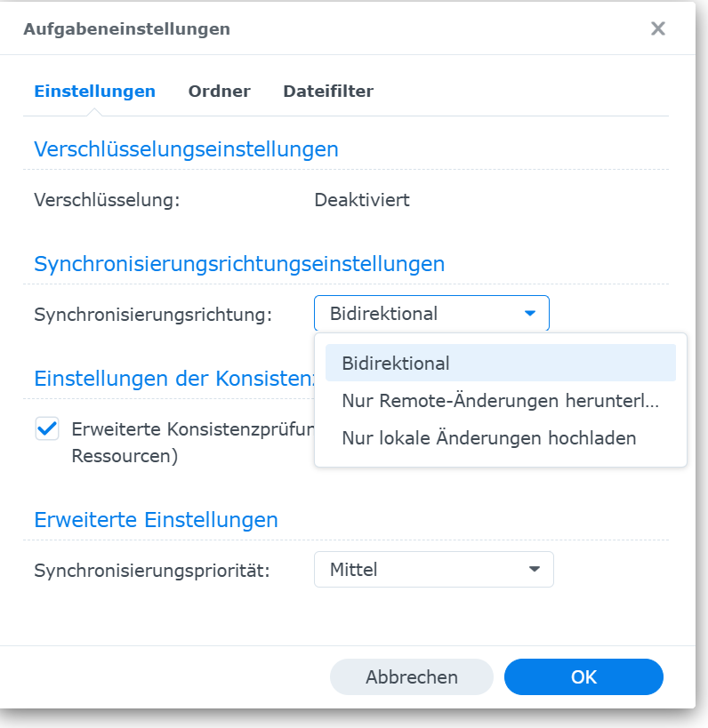The image size is (708, 728).
Task: Select Nur Remote-Änderungen herunterladen option
Action: [500, 401]
